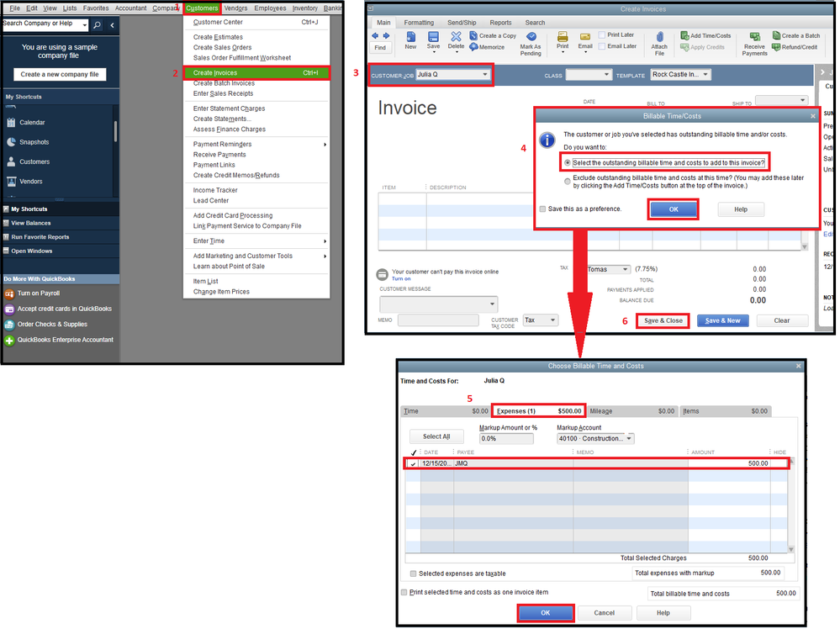Viewport: 840px width, 629px height.
Task: Click Receive Payments toolbar icon
Action: click(755, 36)
